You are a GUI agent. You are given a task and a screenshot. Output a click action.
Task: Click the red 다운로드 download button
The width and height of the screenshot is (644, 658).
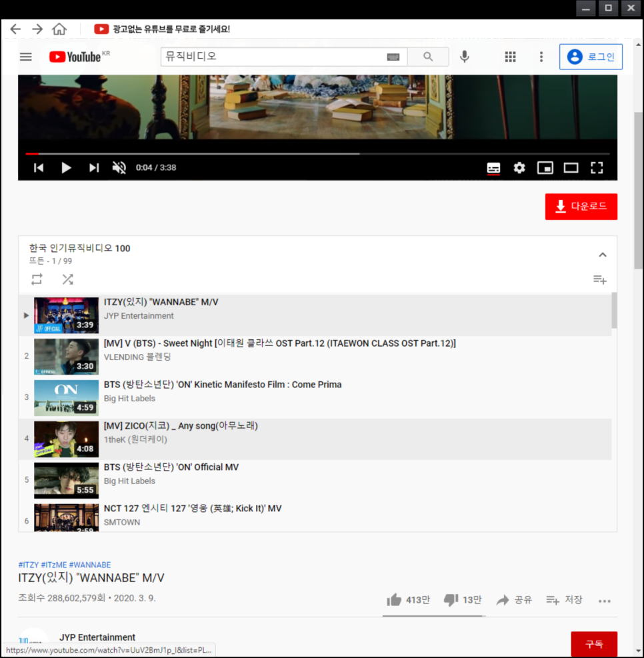tap(581, 207)
